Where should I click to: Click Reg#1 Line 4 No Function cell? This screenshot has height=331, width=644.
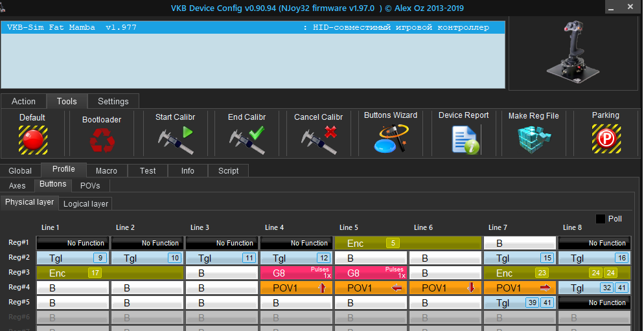click(x=297, y=243)
